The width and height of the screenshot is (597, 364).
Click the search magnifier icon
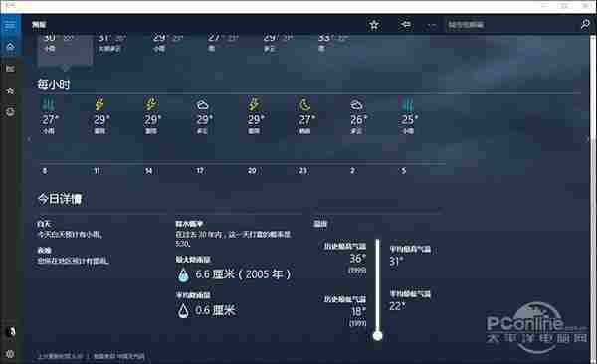(585, 25)
